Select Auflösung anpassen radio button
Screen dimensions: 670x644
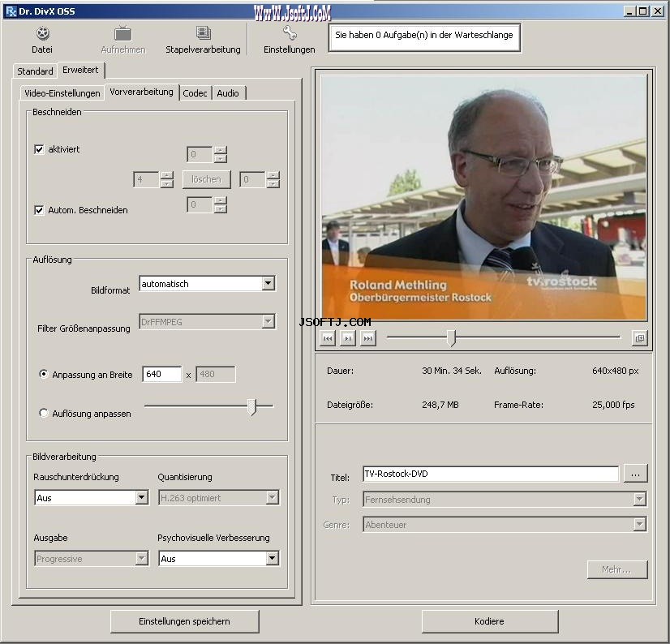(43, 413)
